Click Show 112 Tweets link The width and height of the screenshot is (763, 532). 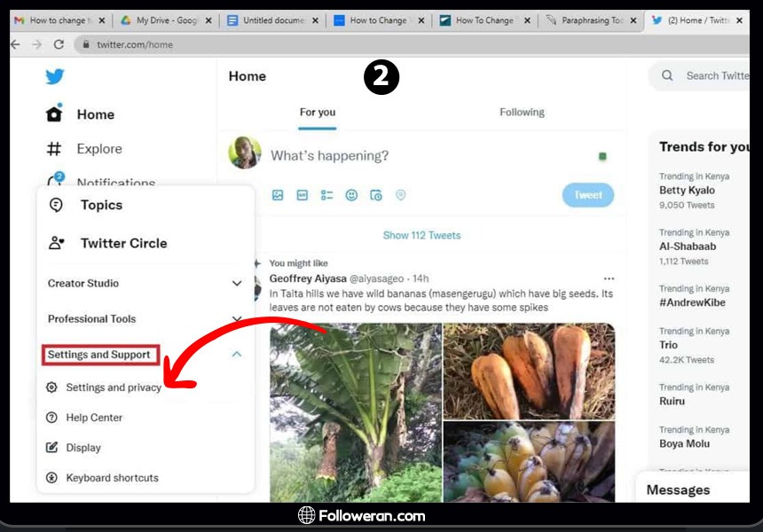click(x=421, y=236)
